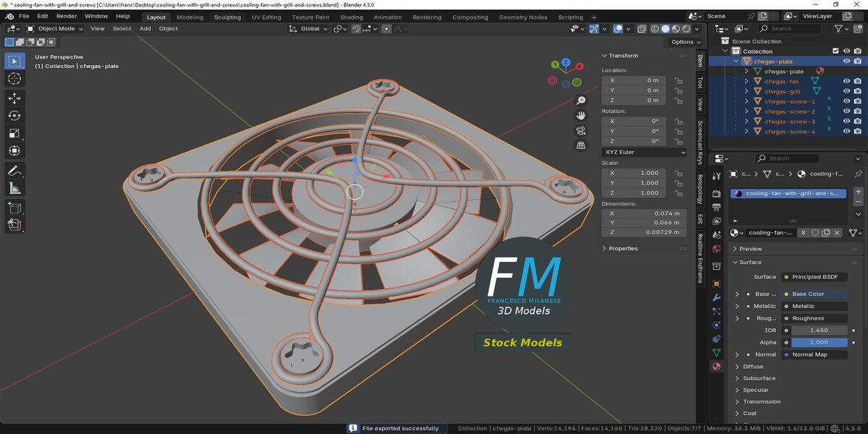Viewport: 868px width, 434px height.
Task: Switch to orthographic grid view gizmo
Action: [581, 145]
